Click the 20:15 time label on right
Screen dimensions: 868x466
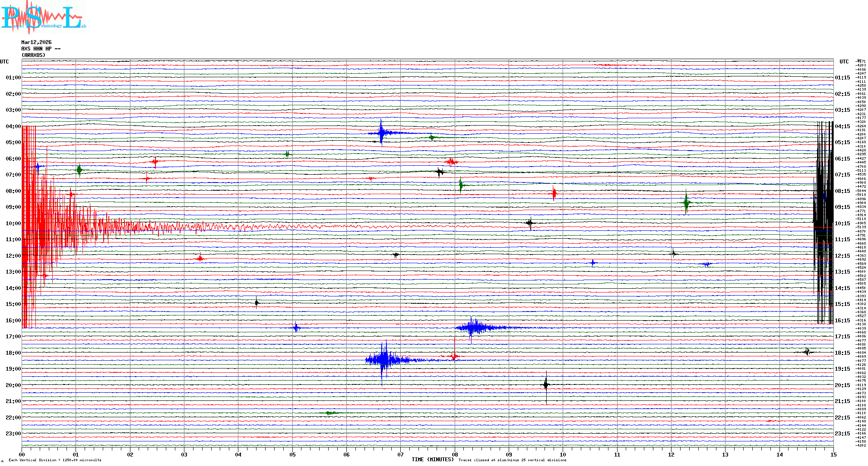click(x=842, y=385)
